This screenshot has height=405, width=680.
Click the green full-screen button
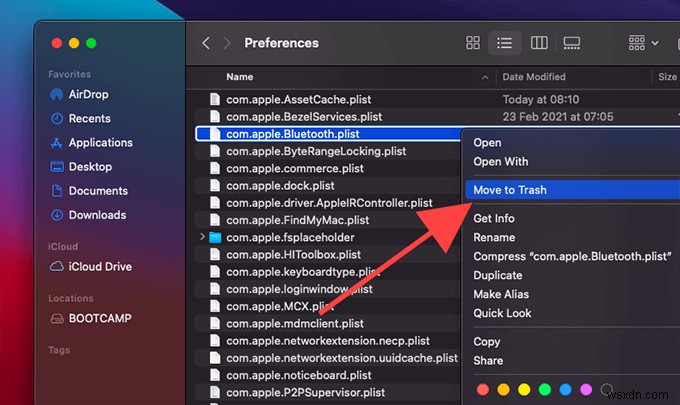[91, 43]
